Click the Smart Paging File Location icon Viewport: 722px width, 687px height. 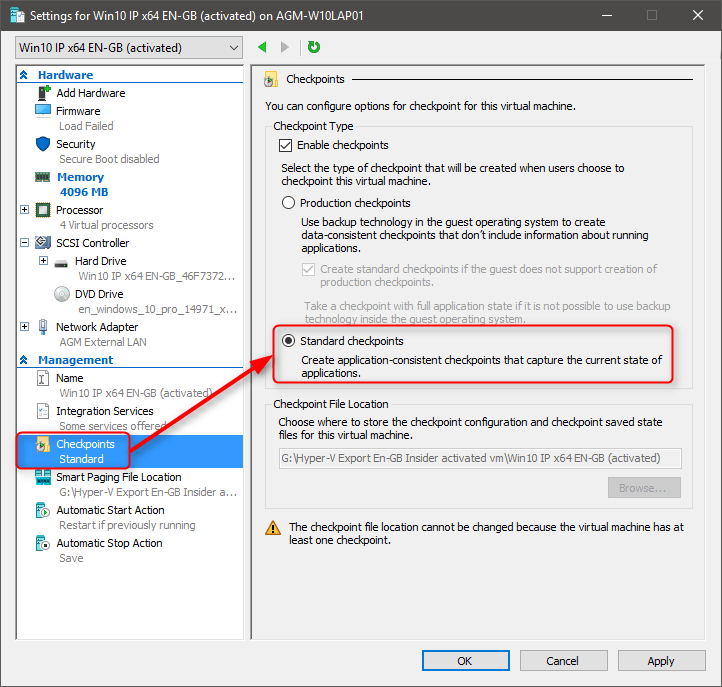point(43,477)
